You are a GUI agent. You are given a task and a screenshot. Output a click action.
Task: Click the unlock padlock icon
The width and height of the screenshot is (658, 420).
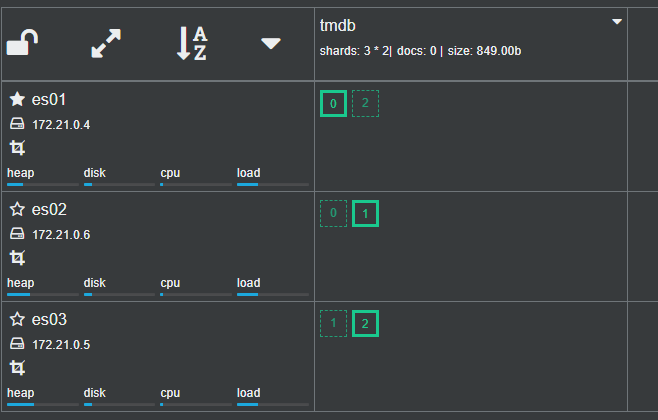(23, 44)
